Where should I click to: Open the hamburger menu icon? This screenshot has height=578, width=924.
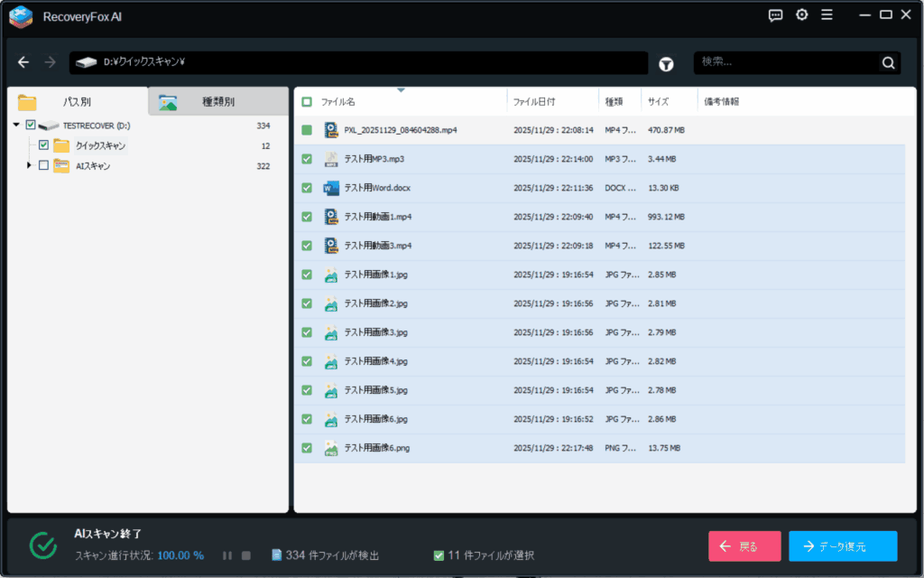click(827, 14)
